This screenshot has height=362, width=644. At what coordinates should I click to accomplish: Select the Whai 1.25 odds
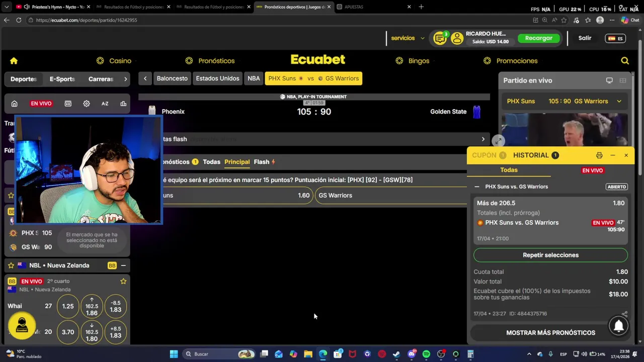(x=68, y=306)
